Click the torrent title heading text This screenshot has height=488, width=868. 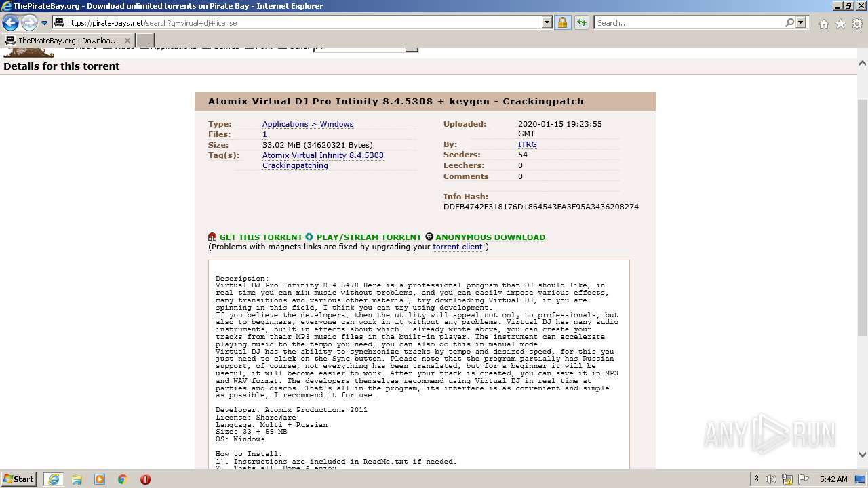396,101
